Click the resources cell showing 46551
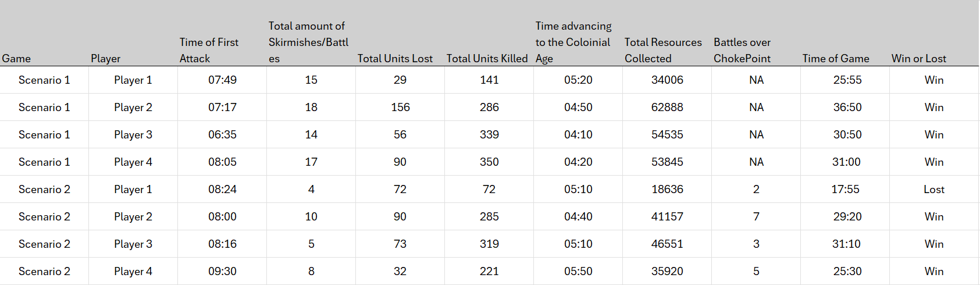The height and width of the screenshot is (285, 980). tap(667, 244)
